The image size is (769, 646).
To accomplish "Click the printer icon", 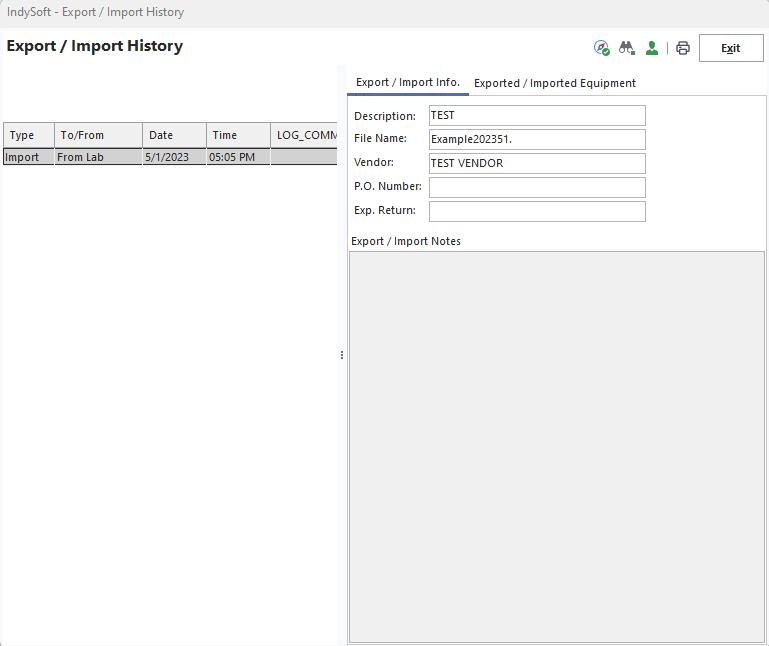I will point(683,48).
